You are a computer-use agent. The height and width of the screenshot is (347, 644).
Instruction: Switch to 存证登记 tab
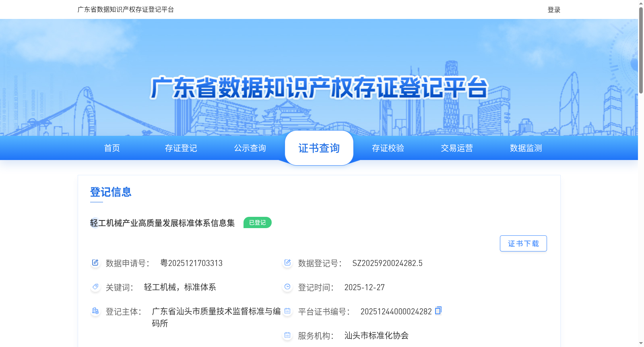pos(181,148)
